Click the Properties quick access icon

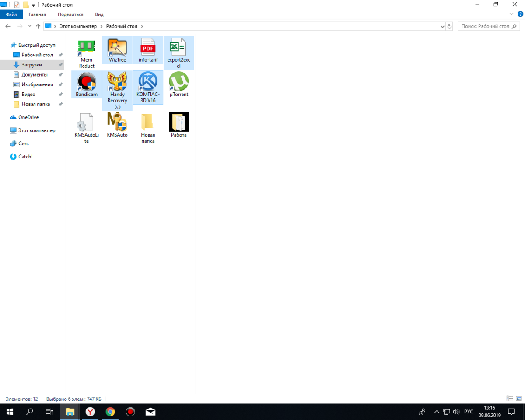(x=17, y=5)
